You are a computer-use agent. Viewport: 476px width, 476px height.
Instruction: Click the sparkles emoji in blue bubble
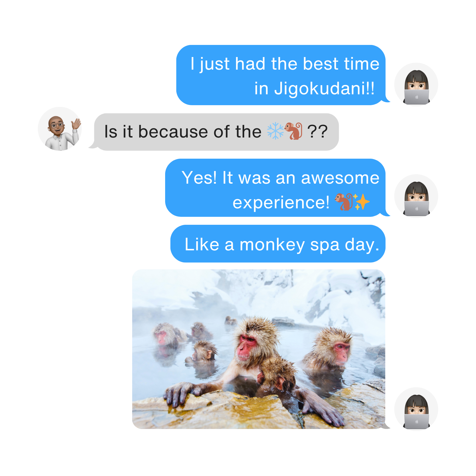pos(362,202)
